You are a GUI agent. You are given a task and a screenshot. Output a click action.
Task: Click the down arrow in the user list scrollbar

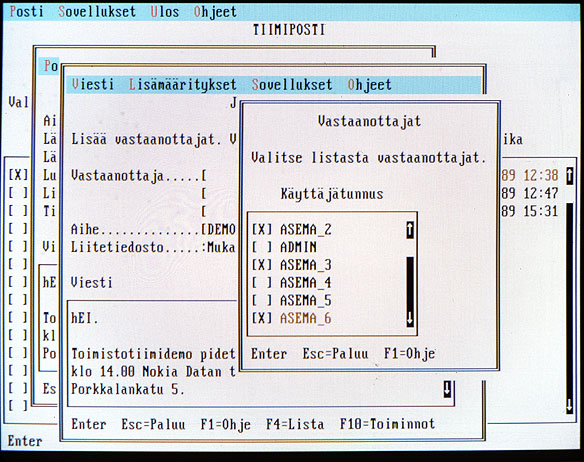[410, 319]
